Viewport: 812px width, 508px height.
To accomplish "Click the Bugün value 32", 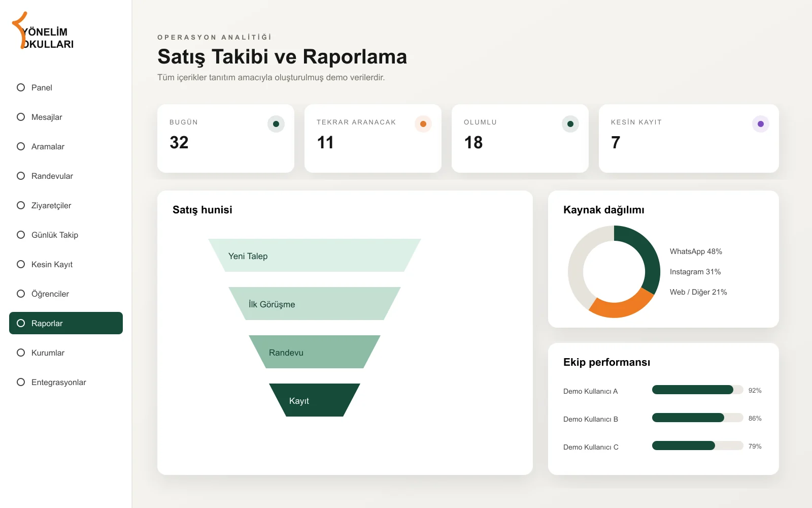I will (179, 143).
